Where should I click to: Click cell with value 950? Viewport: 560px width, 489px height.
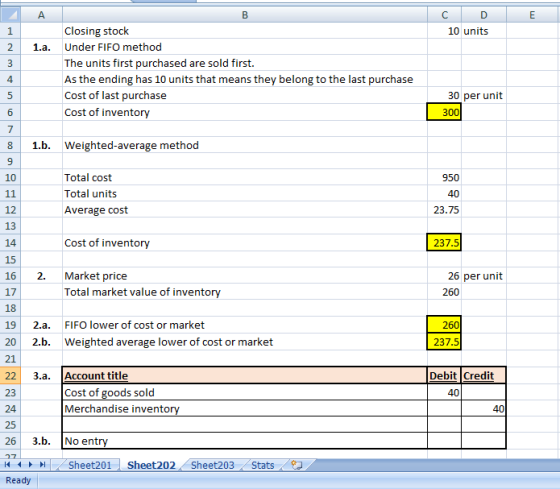444,177
